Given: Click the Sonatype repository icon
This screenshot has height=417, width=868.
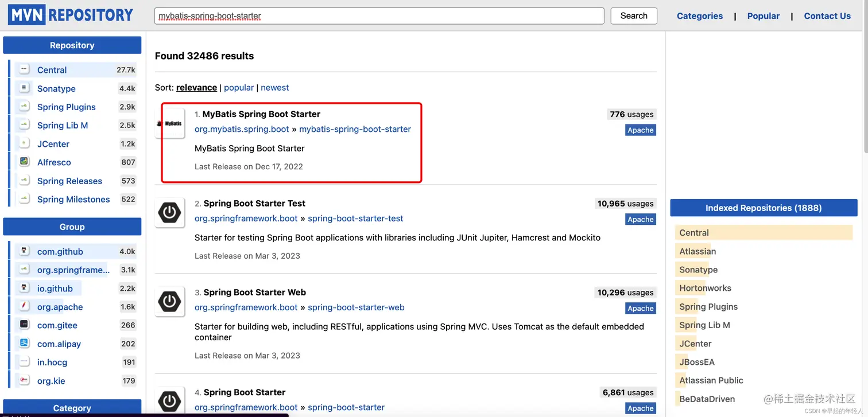Looking at the screenshot, I should coord(24,88).
